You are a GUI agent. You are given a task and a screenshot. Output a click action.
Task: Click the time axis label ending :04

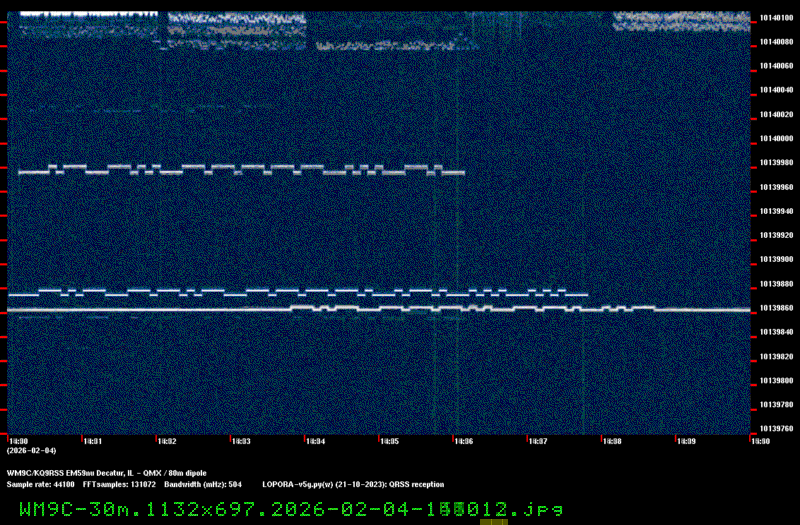(x=315, y=441)
